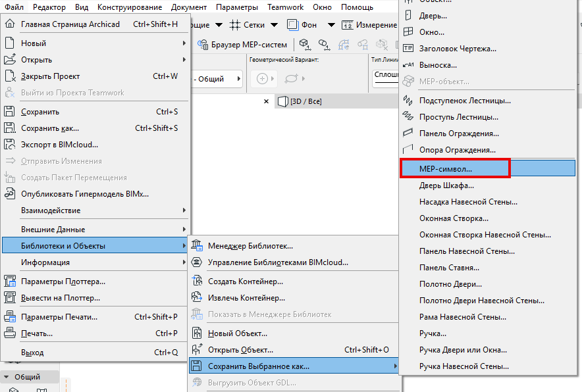Click the Создать Контейнер icon
Screen dimensions: 582x392
197,281
